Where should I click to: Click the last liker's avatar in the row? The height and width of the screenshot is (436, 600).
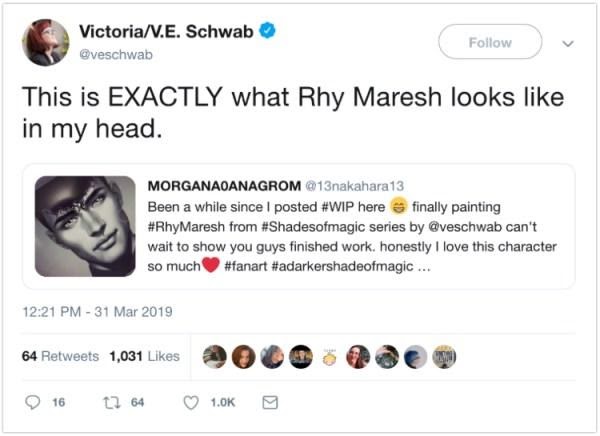(x=444, y=356)
